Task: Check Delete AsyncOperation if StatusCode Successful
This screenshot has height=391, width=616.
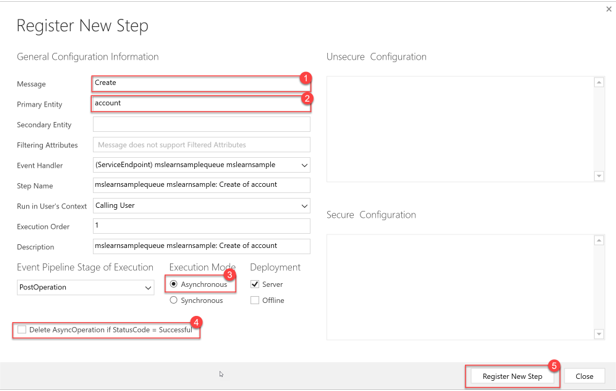Action: point(22,329)
